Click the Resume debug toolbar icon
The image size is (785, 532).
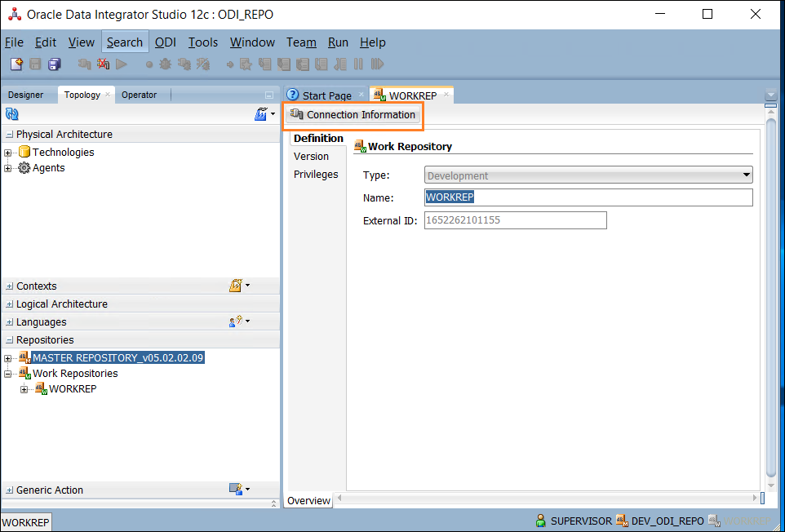click(377, 64)
